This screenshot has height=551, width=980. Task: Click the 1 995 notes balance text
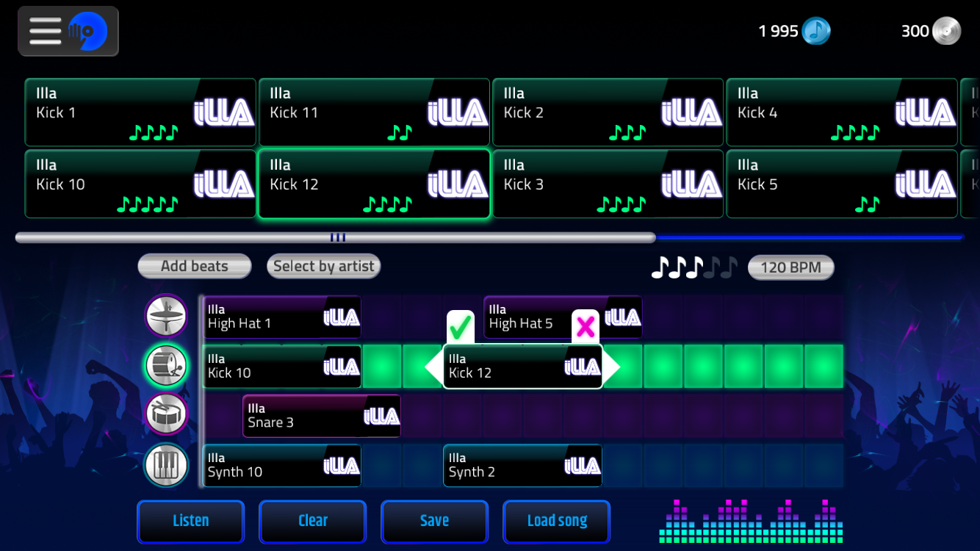[x=778, y=31]
